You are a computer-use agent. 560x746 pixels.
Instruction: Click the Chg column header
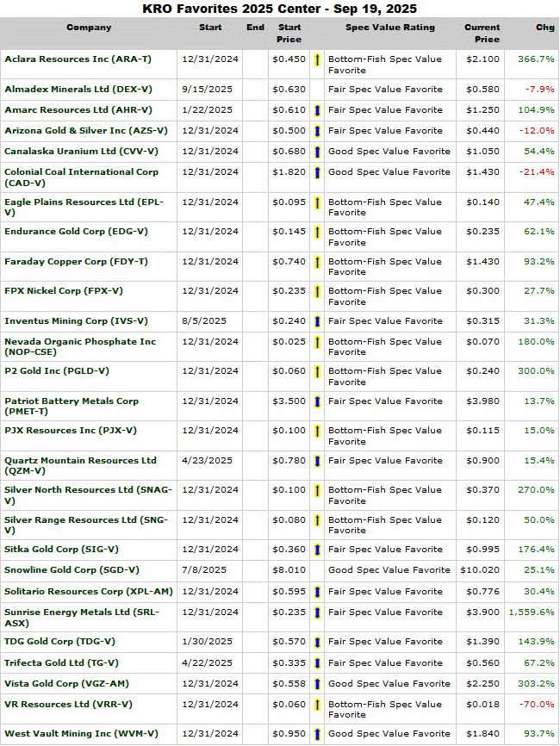[x=545, y=27]
